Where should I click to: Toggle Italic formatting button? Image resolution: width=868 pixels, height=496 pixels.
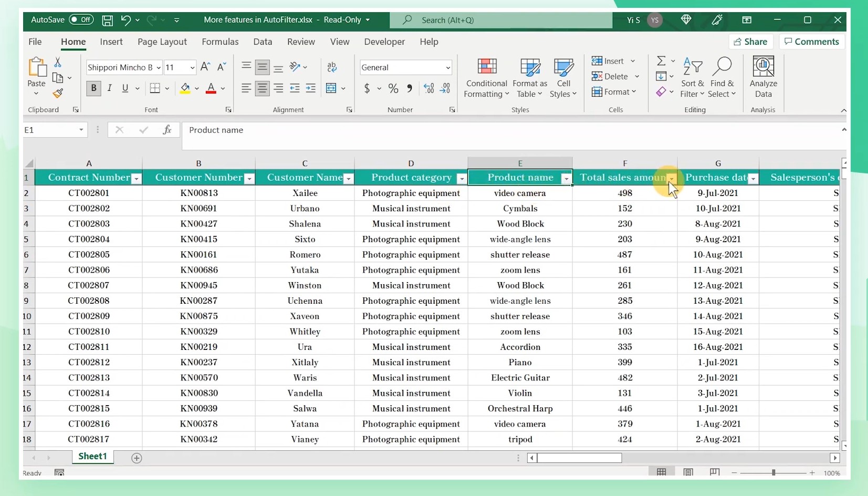(x=109, y=88)
